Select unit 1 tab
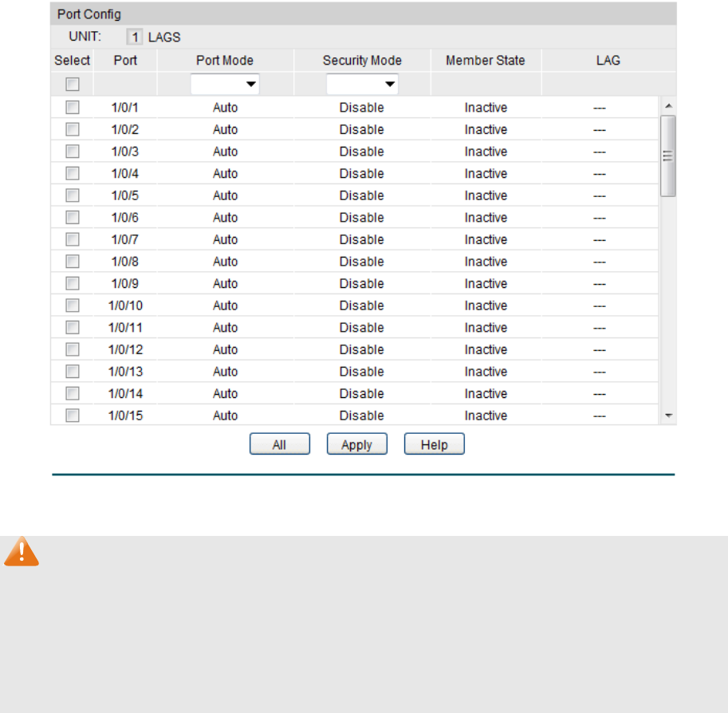 click(135, 37)
